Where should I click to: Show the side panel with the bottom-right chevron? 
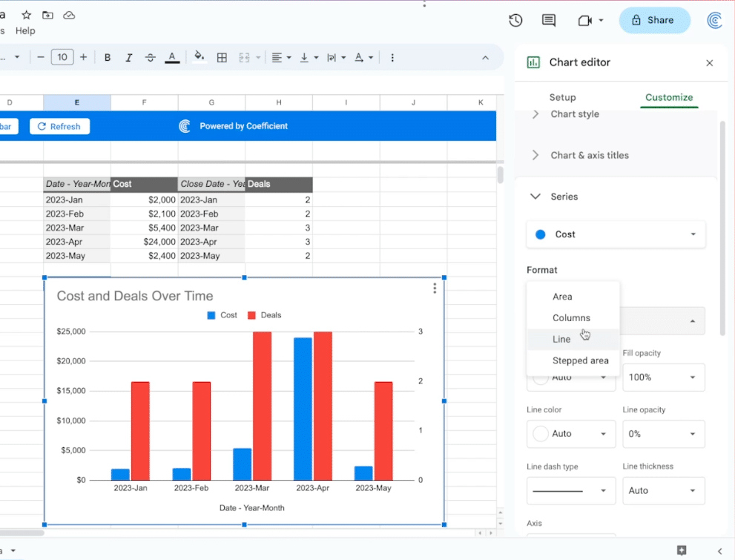(x=719, y=550)
